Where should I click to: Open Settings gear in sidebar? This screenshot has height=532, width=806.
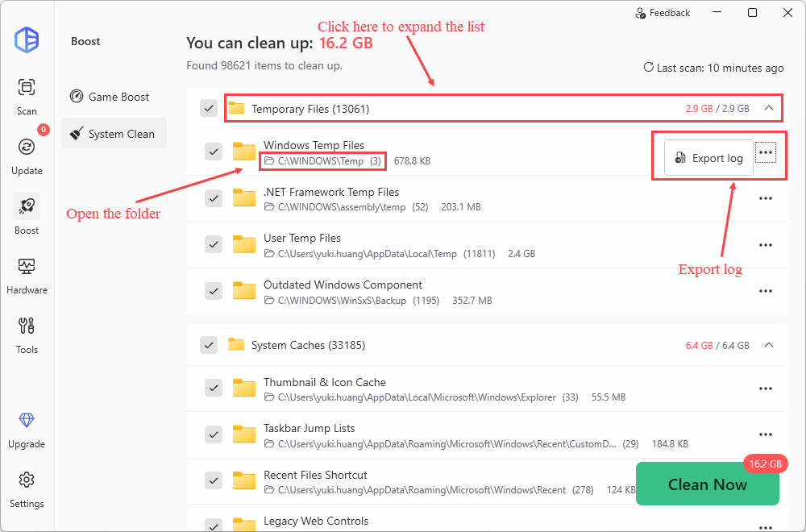[x=27, y=480]
